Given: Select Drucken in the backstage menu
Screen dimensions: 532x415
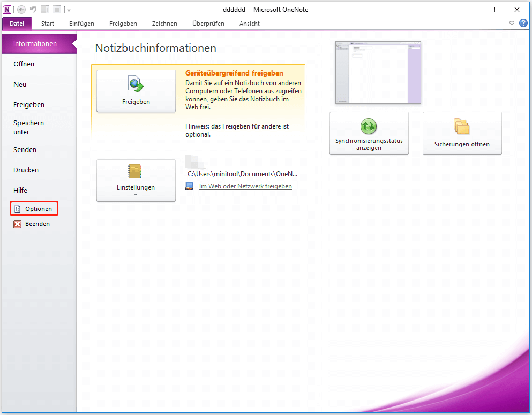Looking at the screenshot, I should [26, 170].
